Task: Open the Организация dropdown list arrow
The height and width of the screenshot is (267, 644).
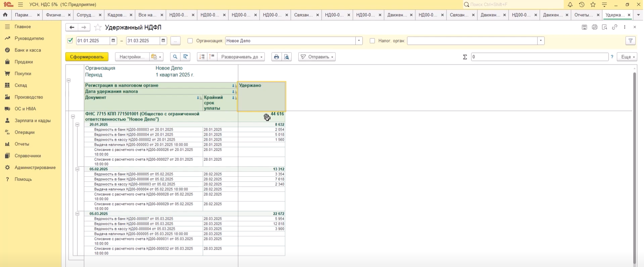Action: click(359, 41)
